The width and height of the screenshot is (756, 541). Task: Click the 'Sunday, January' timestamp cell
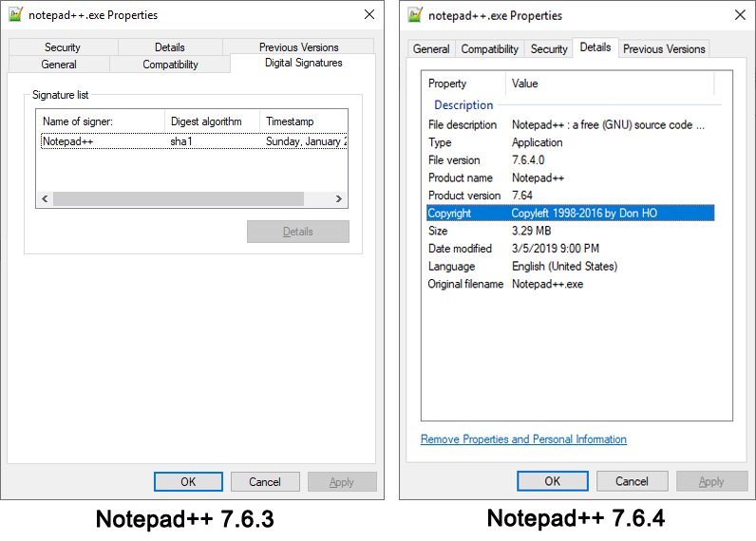pyautogui.click(x=306, y=141)
